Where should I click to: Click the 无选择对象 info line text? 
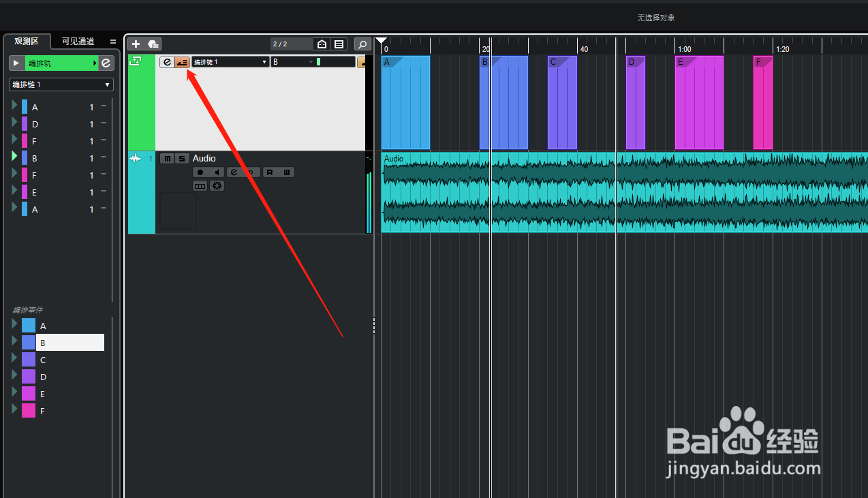tap(656, 18)
